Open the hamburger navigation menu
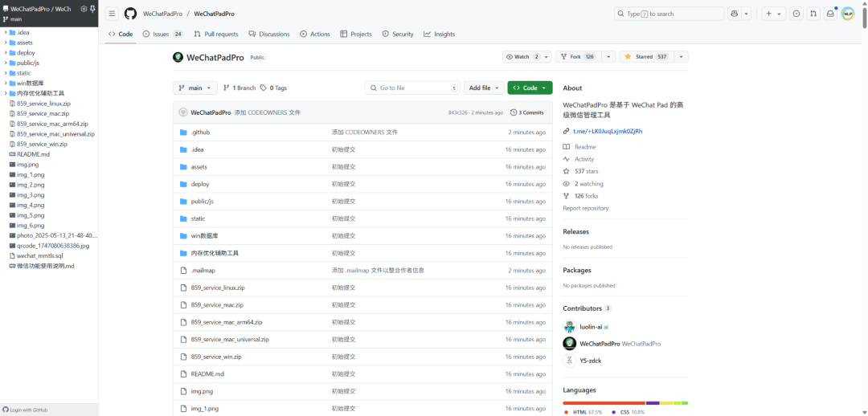The width and height of the screenshot is (868, 416). 111,14
